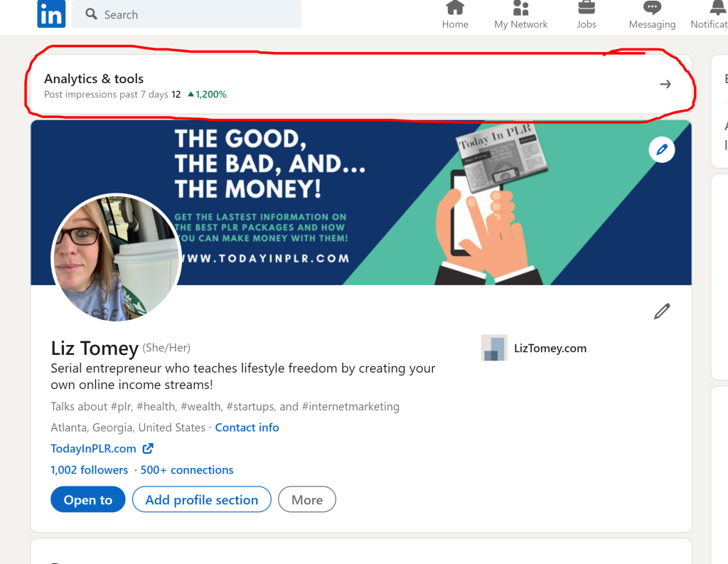Image resolution: width=728 pixels, height=564 pixels.
Task: Edit profile intro with pencil icon
Action: (x=662, y=312)
